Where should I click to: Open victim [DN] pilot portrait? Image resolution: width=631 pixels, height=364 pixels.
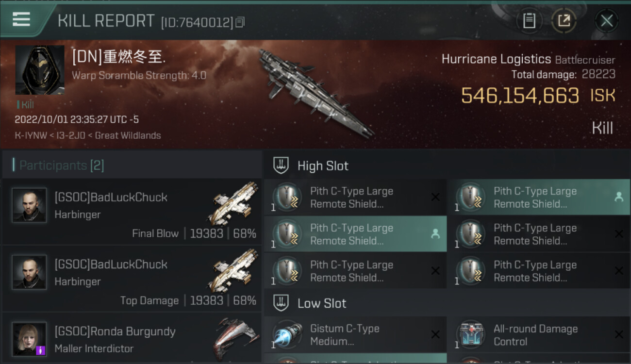40,70
